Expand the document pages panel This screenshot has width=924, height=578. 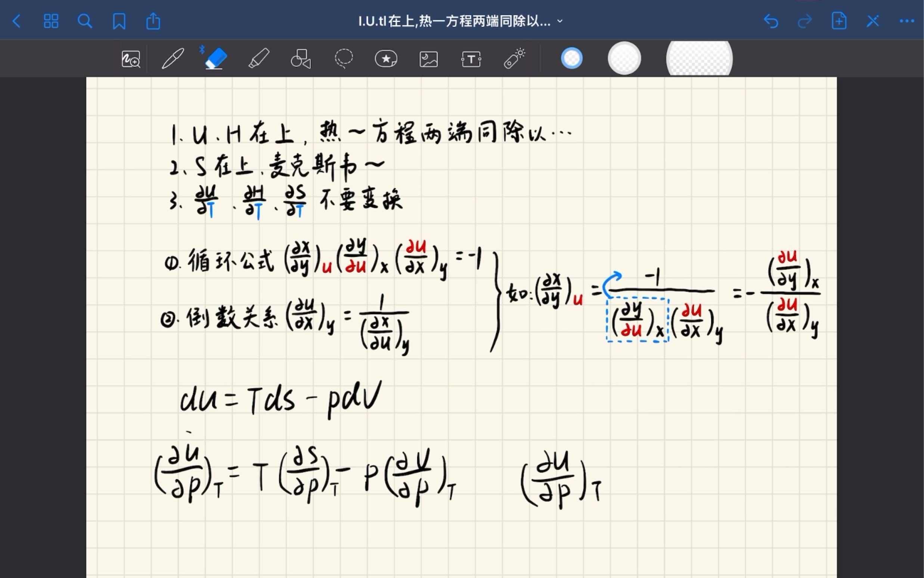tap(50, 20)
